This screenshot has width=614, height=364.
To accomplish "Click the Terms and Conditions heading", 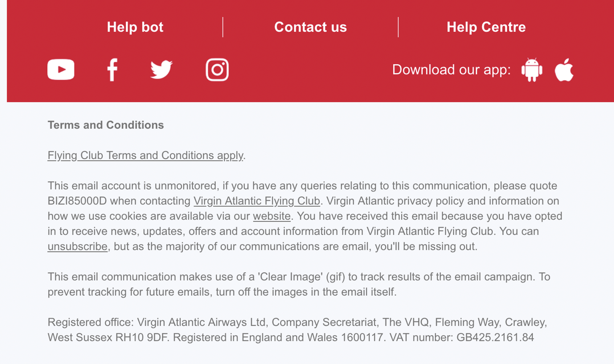I will tap(106, 125).
